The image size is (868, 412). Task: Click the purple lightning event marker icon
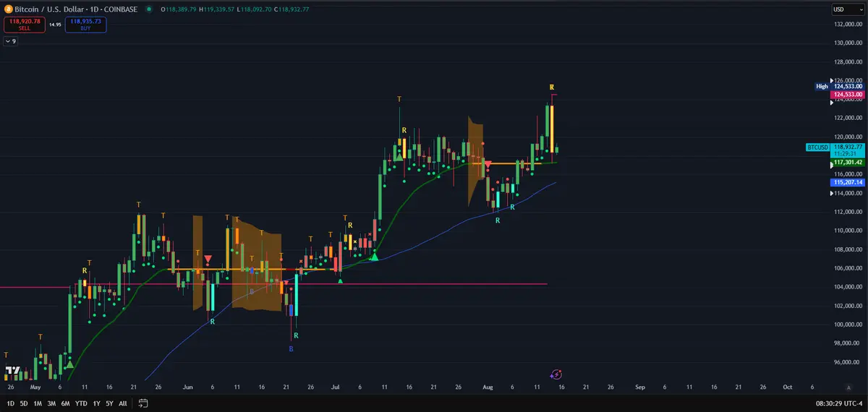556,374
